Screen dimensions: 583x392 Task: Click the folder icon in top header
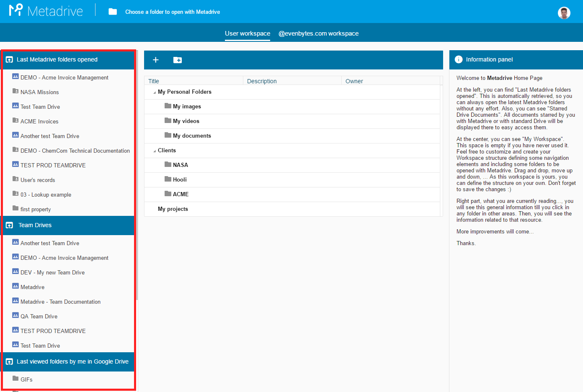click(x=113, y=12)
